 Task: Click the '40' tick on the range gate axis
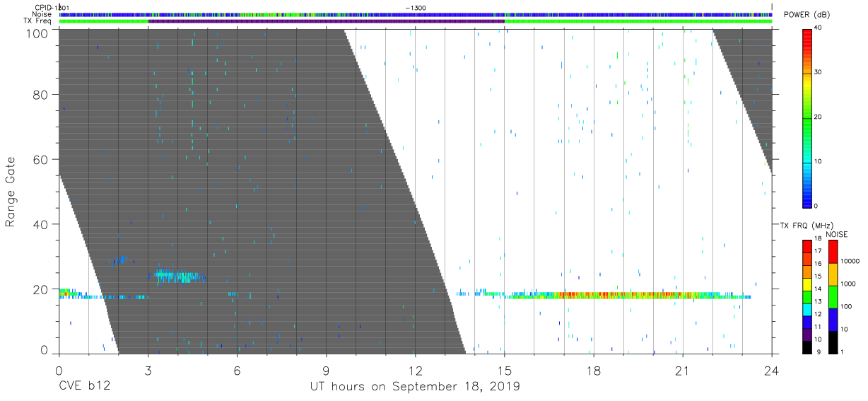pos(40,224)
